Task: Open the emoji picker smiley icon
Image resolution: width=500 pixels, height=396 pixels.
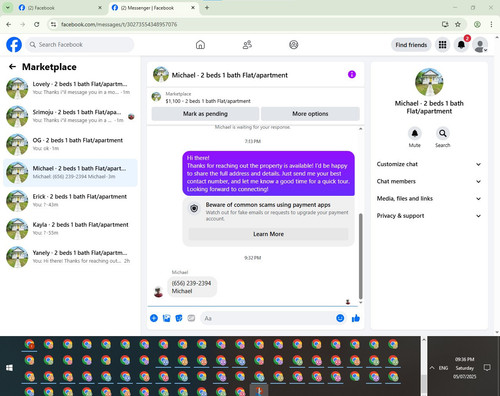Action: [340, 318]
